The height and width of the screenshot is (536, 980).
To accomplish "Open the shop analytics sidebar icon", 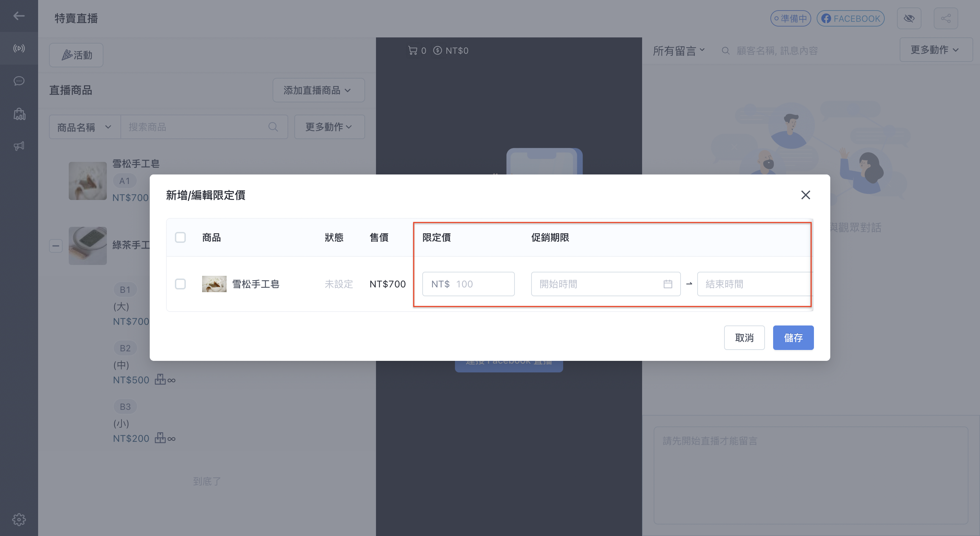I will 19,114.
